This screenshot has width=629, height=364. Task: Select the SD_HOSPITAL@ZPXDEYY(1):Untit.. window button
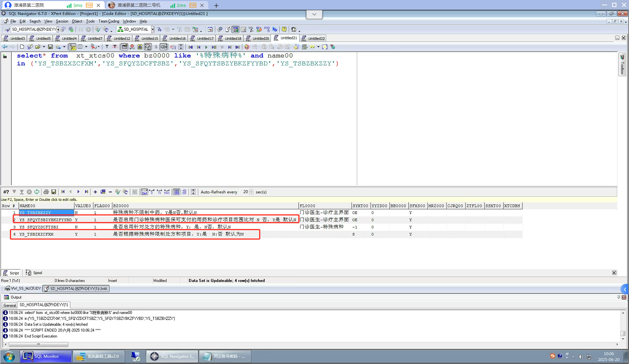[x=76, y=289]
